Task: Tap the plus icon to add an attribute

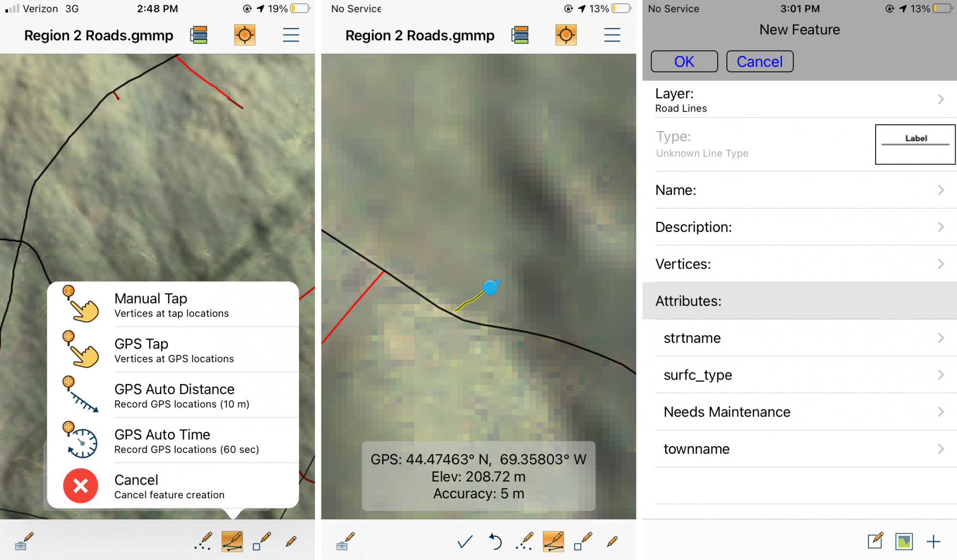Action: (933, 541)
